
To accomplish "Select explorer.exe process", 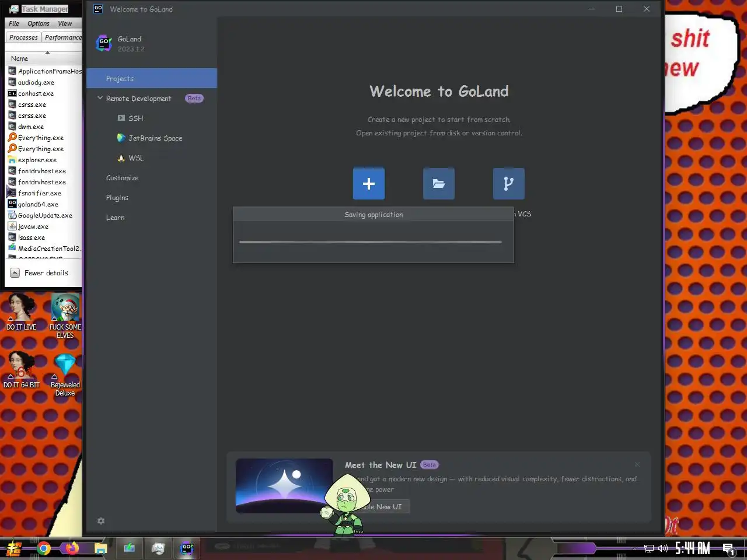I will click(x=44, y=160).
